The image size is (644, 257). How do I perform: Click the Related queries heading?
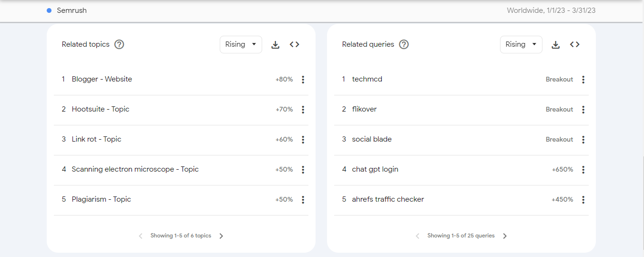(x=368, y=44)
